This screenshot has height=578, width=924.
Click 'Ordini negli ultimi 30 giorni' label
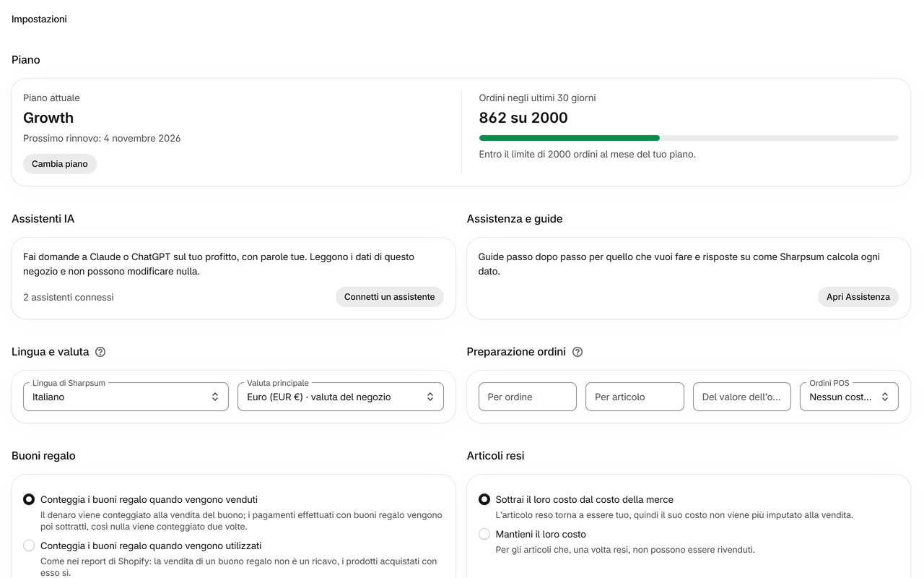538,98
